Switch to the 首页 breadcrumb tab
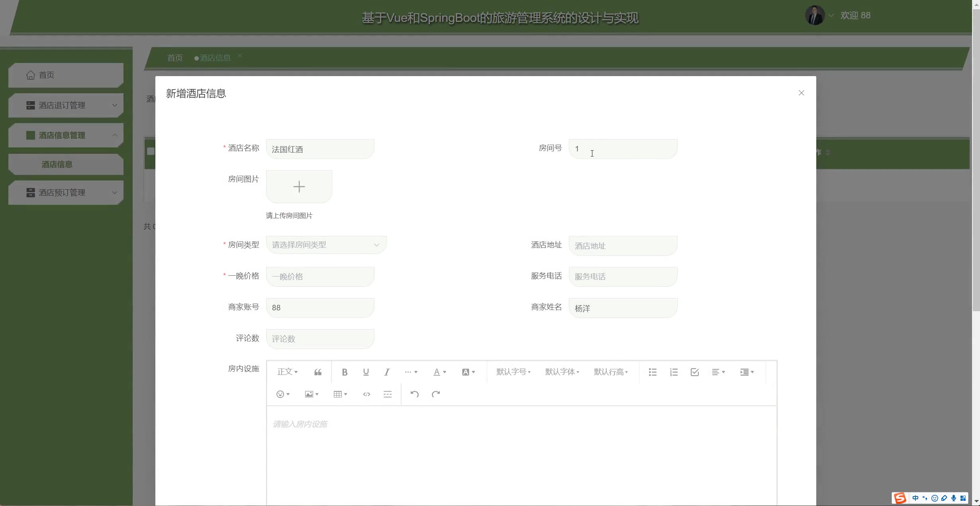The width and height of the screenshot is (980, 506). pyautogui.click(x=174, y=58)
